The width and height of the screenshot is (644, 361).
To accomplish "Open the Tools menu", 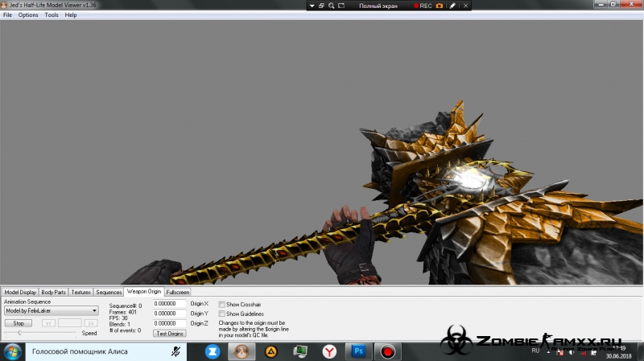I will point(52,14).
